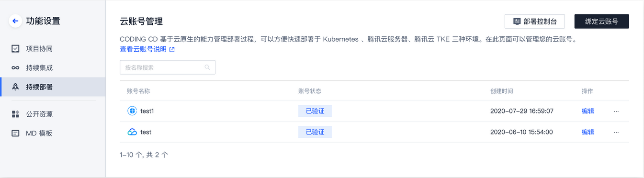This screenshot has height=178, width=644.
Task: Click the 公开资源 grid icon
Action: click(x=16, y=114)
